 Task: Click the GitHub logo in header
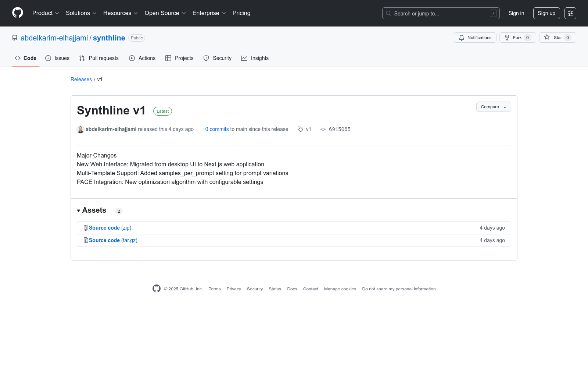tap(18, 13)
